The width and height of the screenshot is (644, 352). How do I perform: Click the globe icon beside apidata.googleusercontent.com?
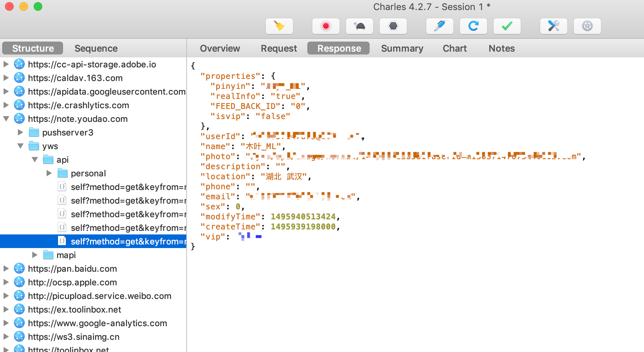coord(19,91)
